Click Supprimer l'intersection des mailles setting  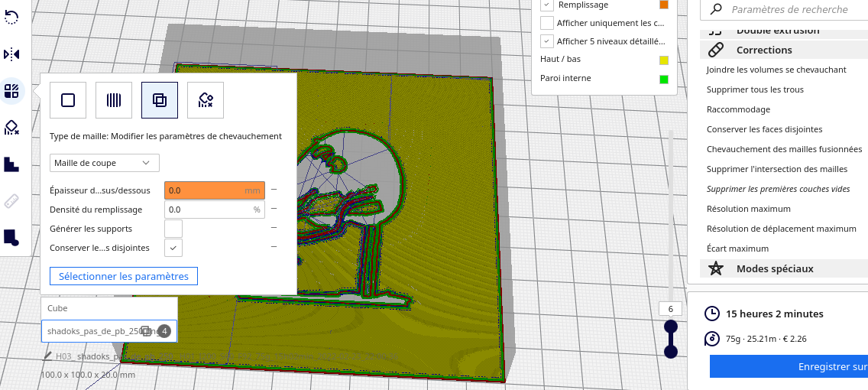tap(777, 169)
